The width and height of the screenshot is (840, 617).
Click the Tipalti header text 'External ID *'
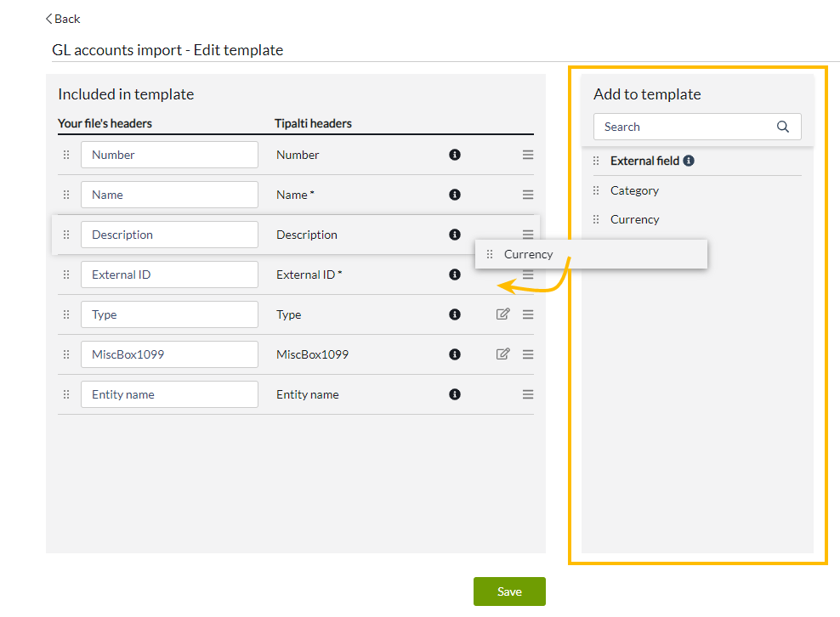(309, 275)
